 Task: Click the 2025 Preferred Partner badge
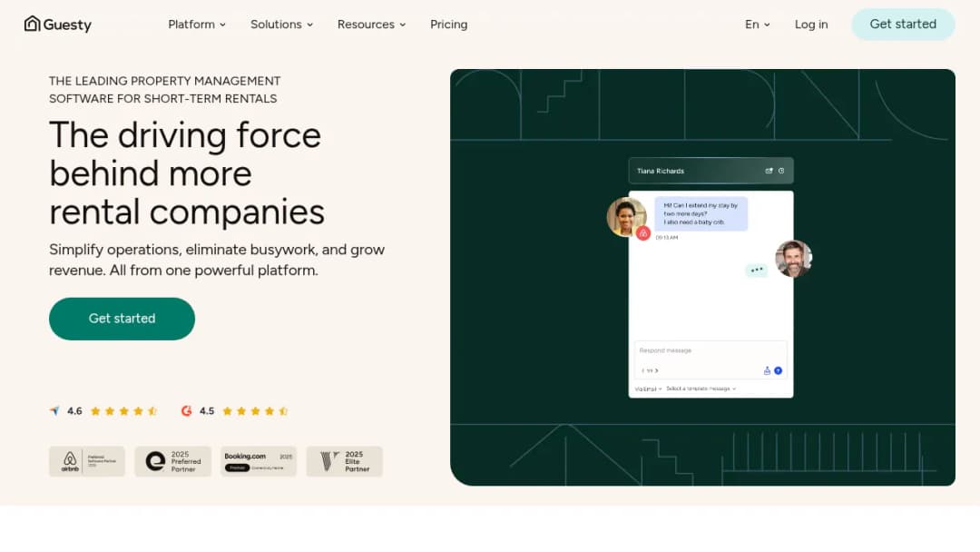pyautogui.click(x=173, y=461)
